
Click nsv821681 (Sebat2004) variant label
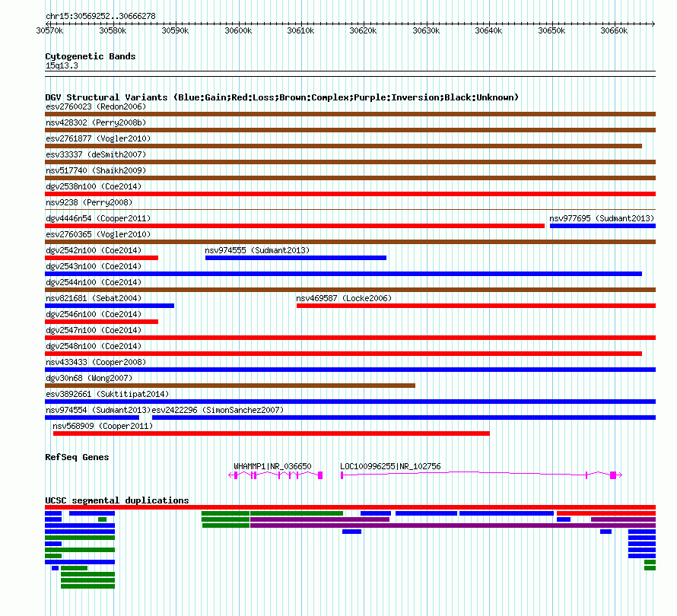(94, 298)
